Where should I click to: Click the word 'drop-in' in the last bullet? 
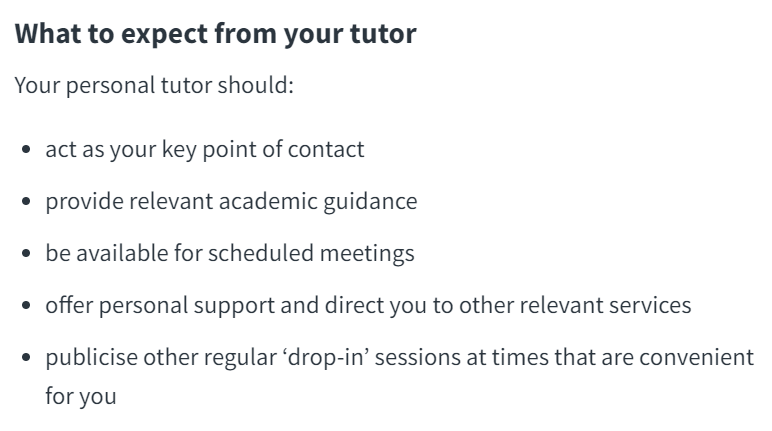coord(325,358)
